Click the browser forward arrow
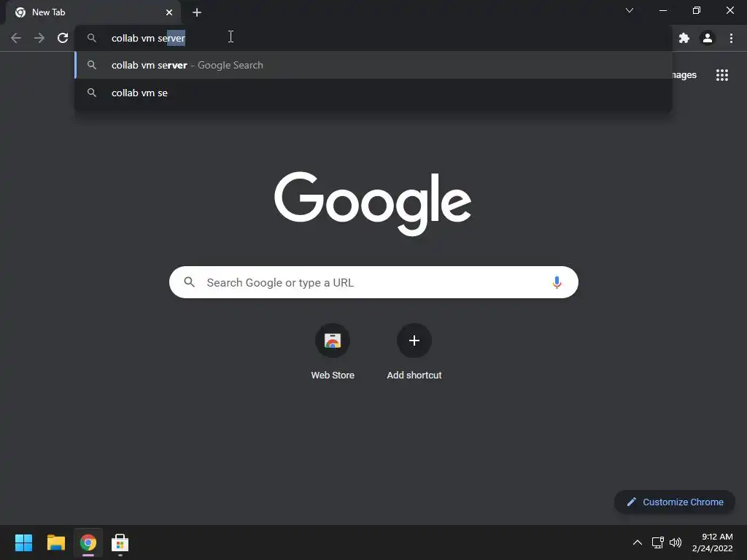The width and height of the screenshot is (747, 560). [39, 38]
